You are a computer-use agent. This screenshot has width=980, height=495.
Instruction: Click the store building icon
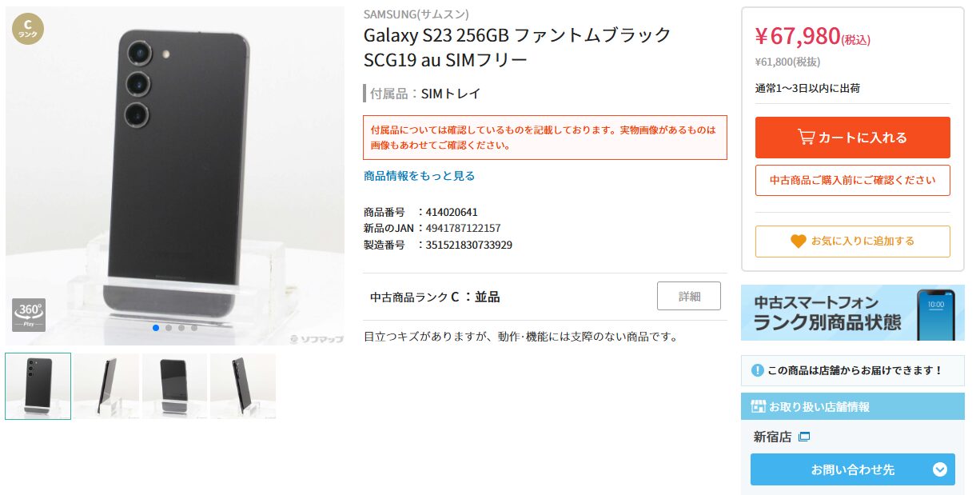(x=759, y=407)
